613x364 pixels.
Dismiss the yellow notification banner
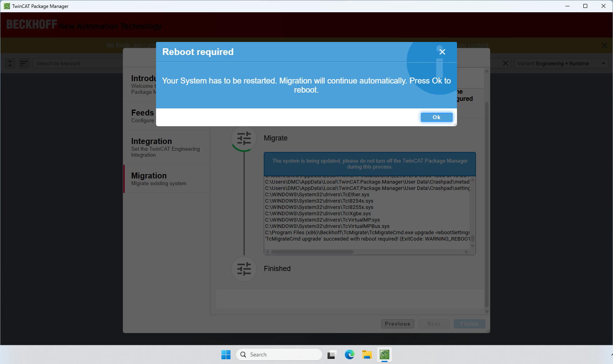[x=604, y=45]
